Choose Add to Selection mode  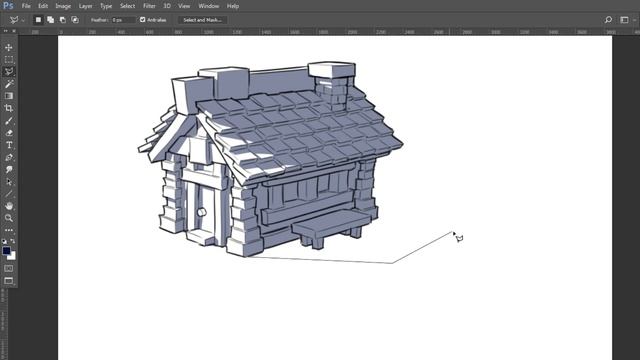coord(51,20)
